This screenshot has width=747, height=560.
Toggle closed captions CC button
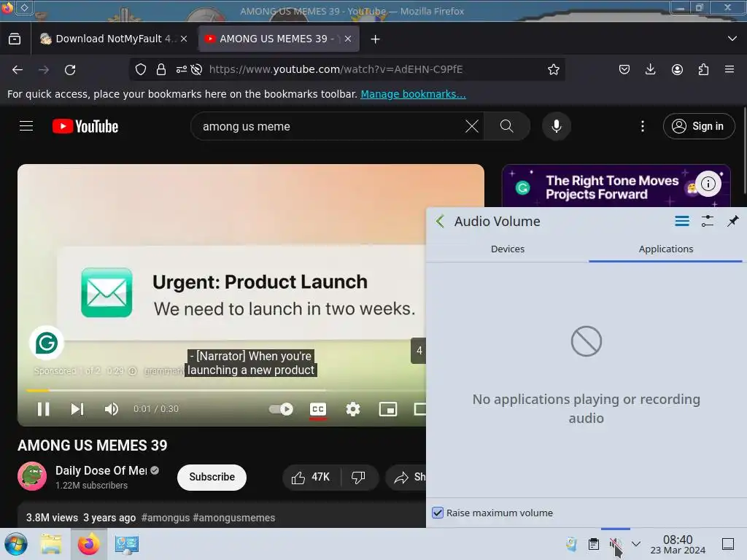(x=318, y=409)
